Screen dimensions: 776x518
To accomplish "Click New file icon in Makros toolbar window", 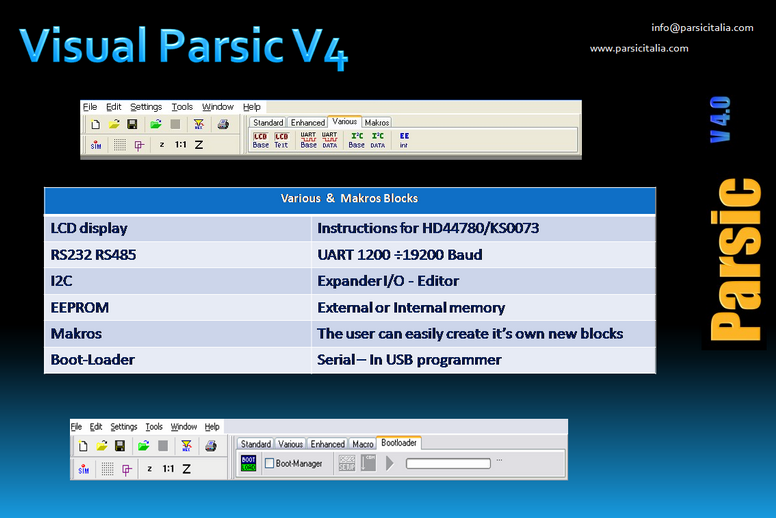I will (x=96, y=124).
